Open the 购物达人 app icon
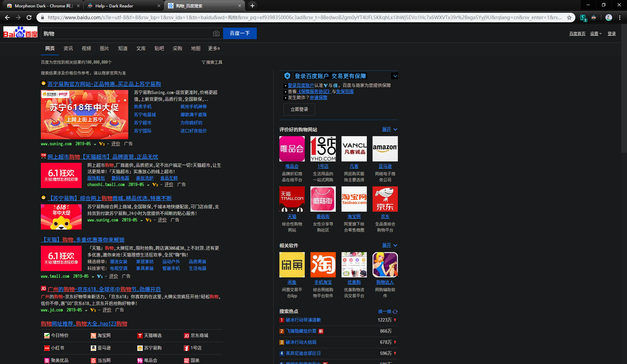Viewport: 627px width, 364px height. click(385, 265)
